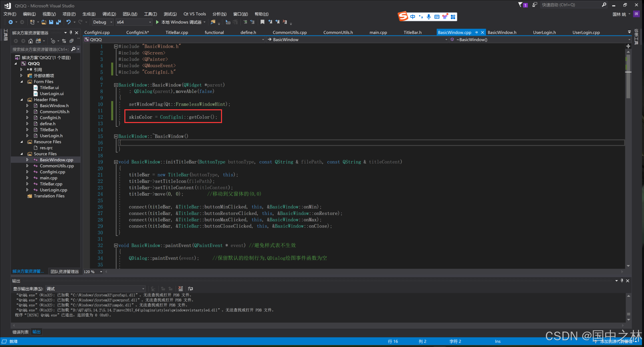Click the New Project toolbar icon

pos(32,22)
